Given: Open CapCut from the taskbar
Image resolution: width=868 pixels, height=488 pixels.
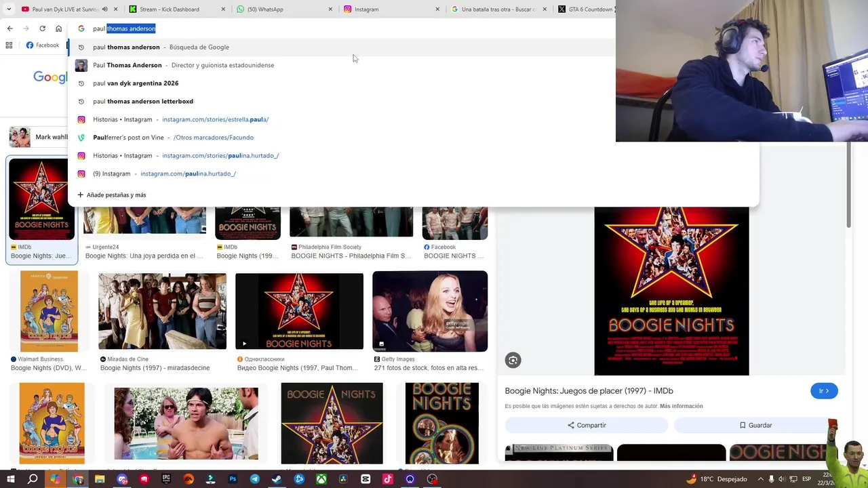Looking at the screenshot, I should coord(366,479).
